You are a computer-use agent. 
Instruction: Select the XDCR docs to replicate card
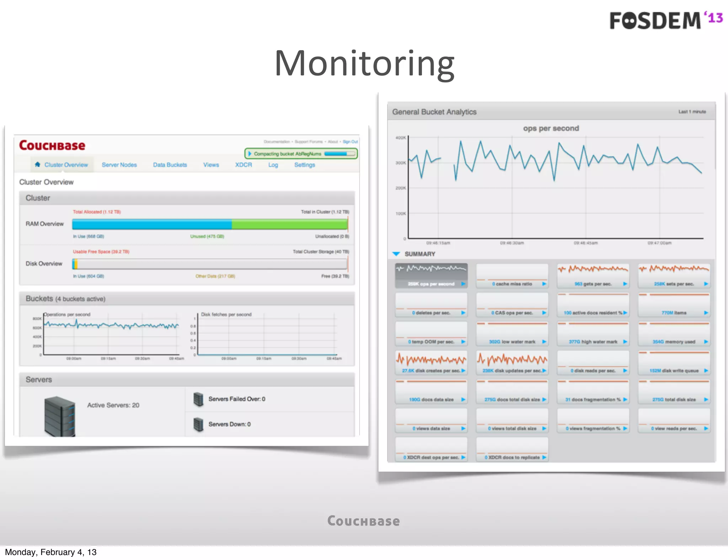tap(512, 449)
